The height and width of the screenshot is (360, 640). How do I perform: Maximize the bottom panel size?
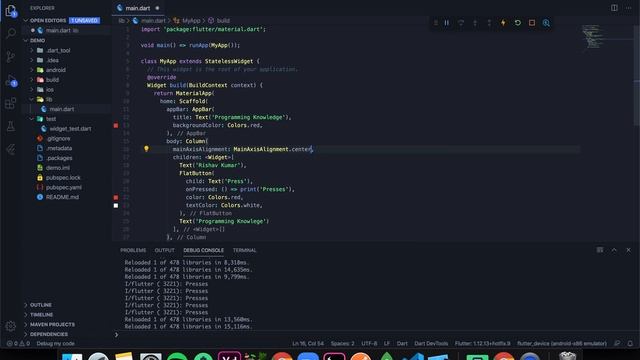tap(614, 250)
